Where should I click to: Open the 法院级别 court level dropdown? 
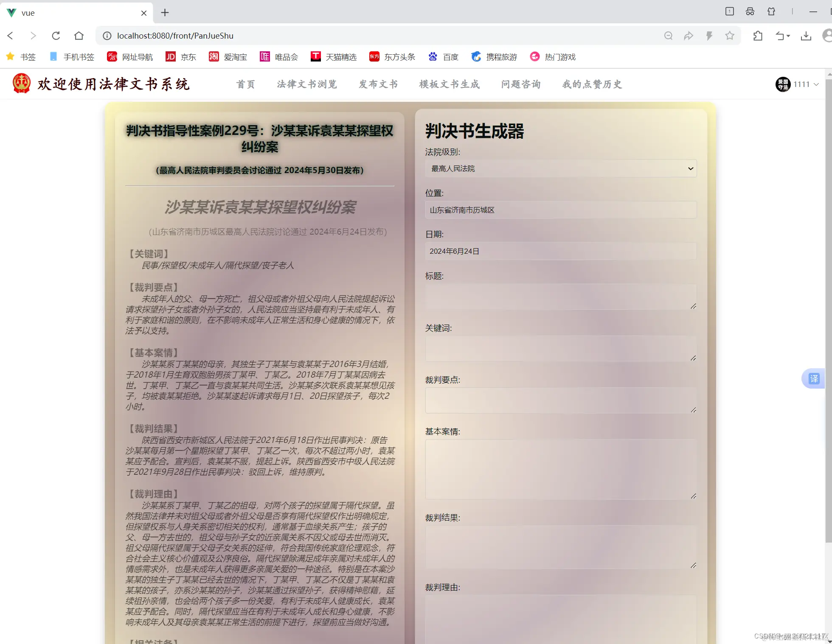(561, 168)
